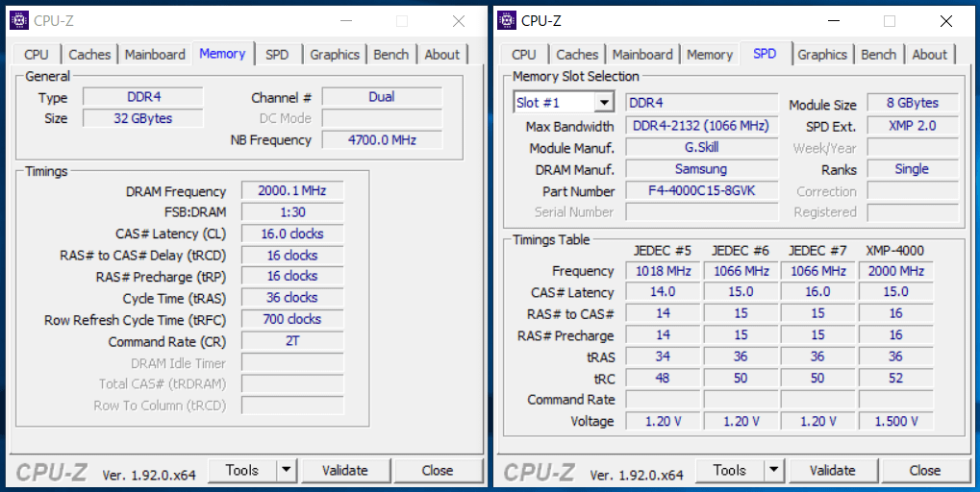This screenshot has height=492, width=980.
Task: Open Graphics tab in left window
Action: [335, 55]
